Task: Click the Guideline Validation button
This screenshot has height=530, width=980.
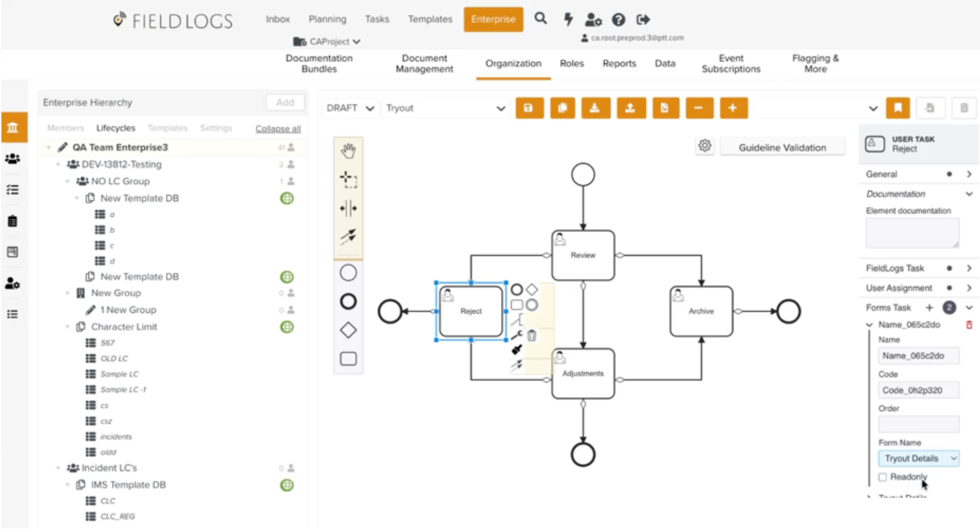Action: pos(781,148)
